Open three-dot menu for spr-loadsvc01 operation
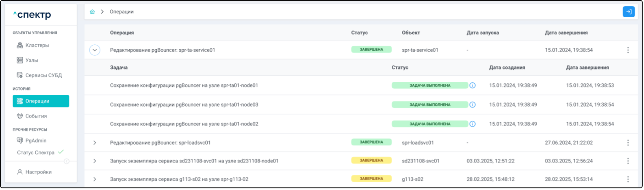Image resolution: width=644 pixels, height=190 pixels. (628, 143)
